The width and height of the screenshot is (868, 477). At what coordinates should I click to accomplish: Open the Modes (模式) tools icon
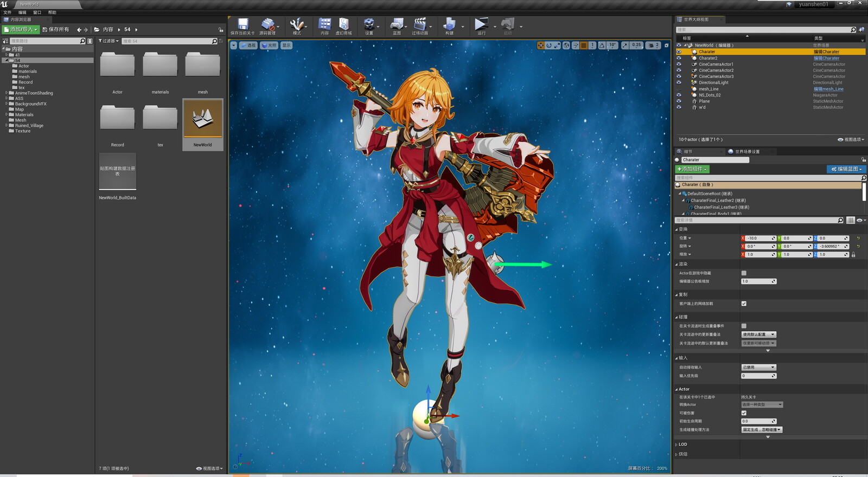(x=296, y=24)
